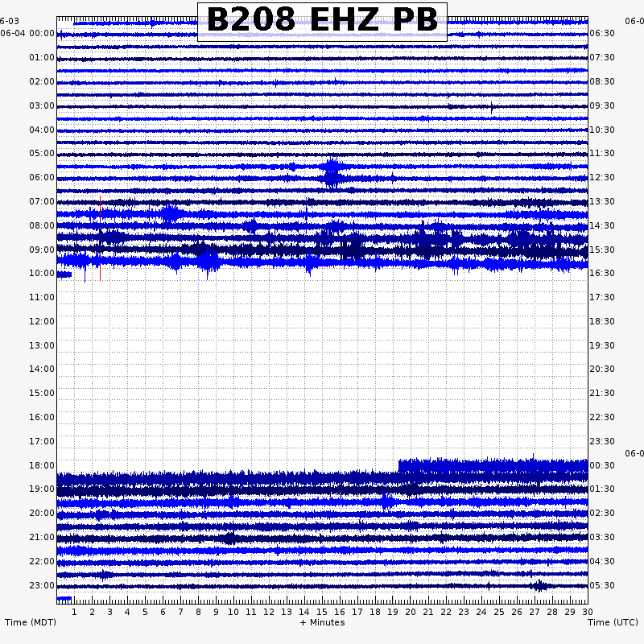Select the 06-04 00:00 MDT row label
Screen dimensions: 644x644
click(x=27, y=33)
